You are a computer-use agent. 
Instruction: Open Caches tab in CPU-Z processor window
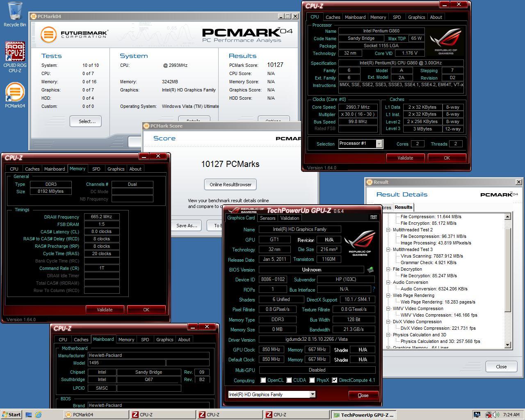[x=333, y=17]
